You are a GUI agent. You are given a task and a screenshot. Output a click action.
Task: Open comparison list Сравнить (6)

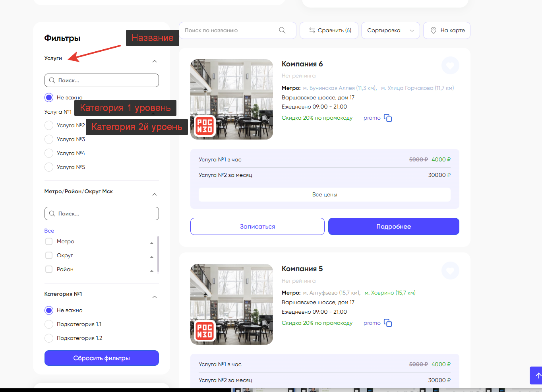[x=329, y=30]
